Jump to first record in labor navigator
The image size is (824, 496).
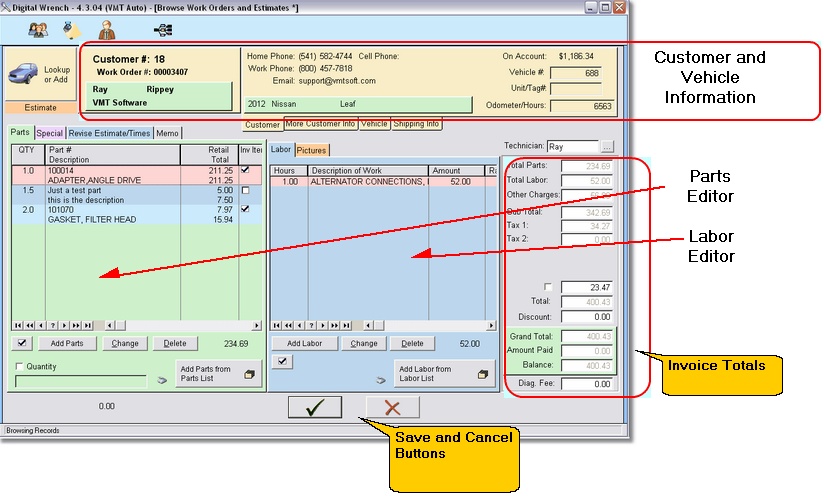click(277, 326)
